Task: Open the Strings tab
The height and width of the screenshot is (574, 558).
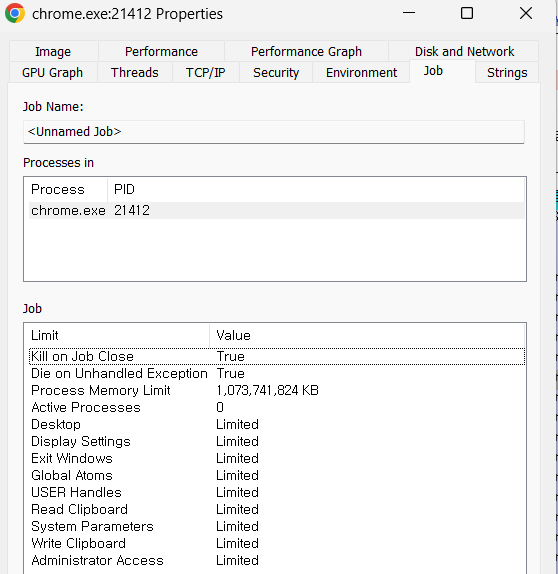Action: [507, 72]
